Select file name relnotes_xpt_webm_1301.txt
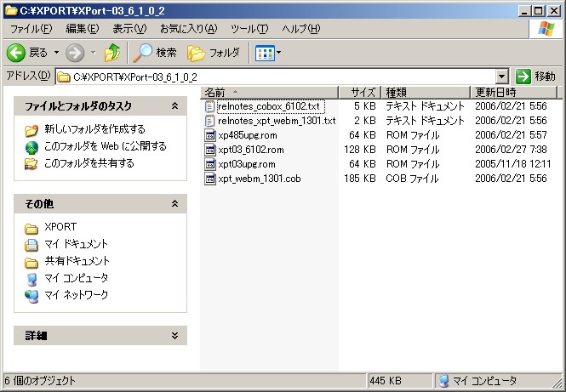 click(277, 121)
